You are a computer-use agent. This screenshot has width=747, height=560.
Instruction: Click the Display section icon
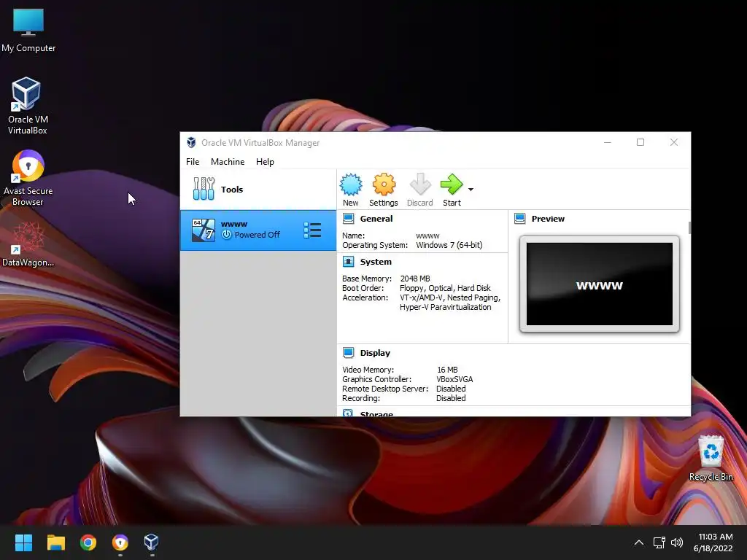coord(348,352)
